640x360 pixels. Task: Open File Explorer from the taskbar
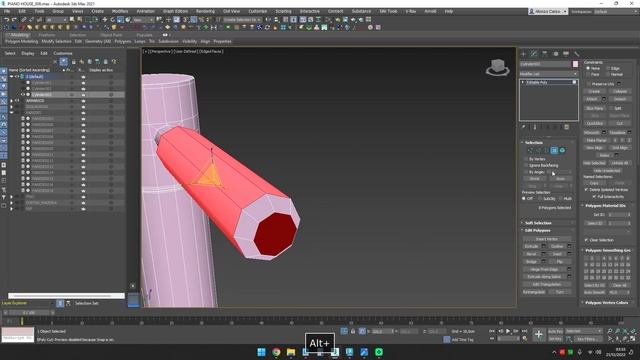pos(291,352)
